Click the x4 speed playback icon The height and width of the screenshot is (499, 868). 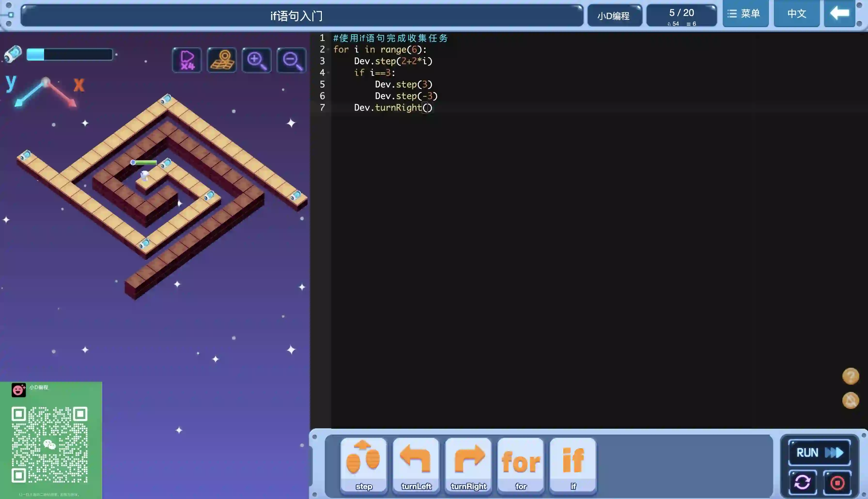187,60
